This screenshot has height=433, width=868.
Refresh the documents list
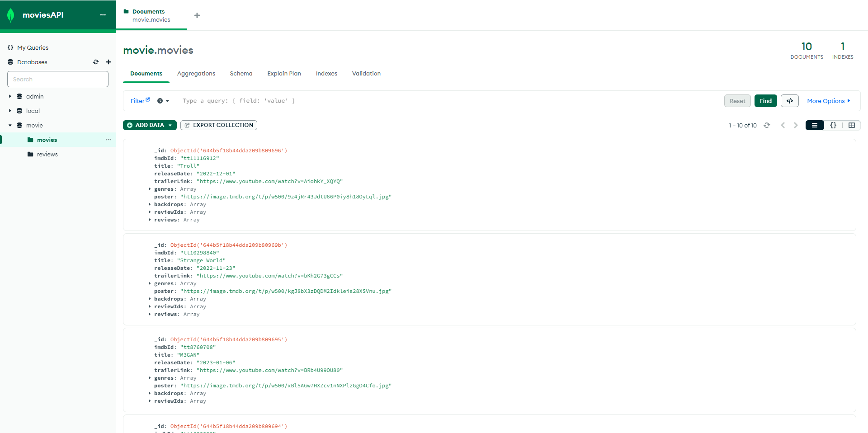point(767,125)
